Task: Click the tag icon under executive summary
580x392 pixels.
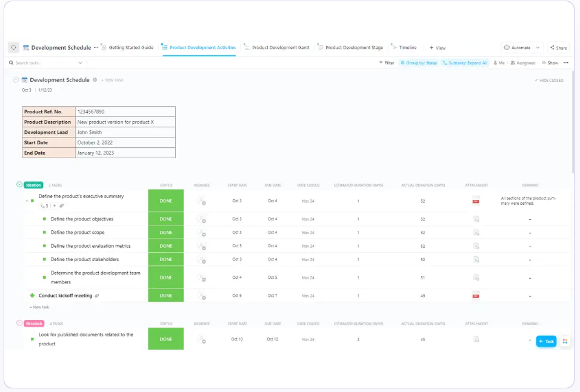Action: pos(62,205)
